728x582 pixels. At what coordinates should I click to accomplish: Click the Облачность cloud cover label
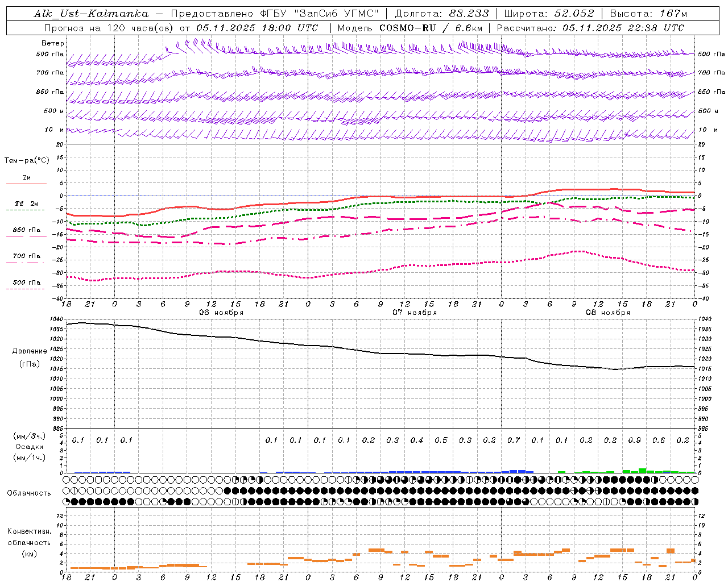tap(29, 493)
